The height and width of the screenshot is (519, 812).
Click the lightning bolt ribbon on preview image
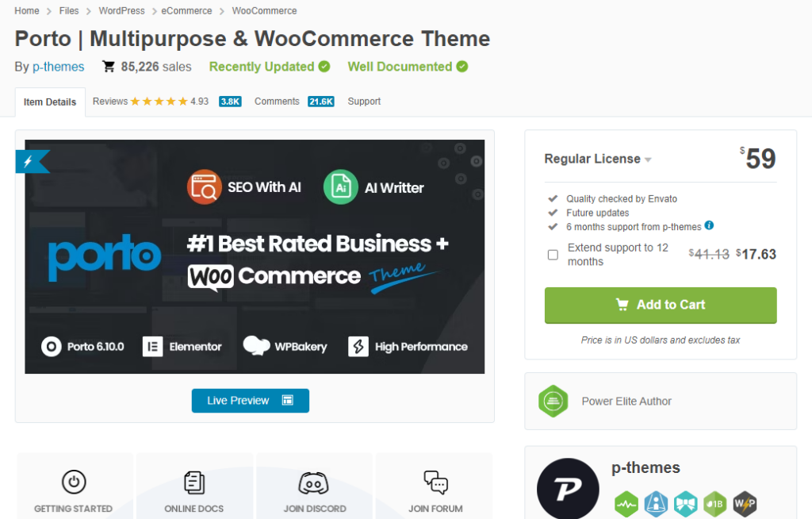click(x=32, y=161)
